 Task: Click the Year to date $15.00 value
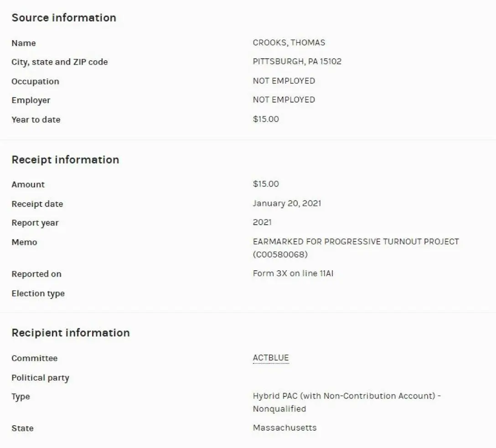[x=266, y=119]
